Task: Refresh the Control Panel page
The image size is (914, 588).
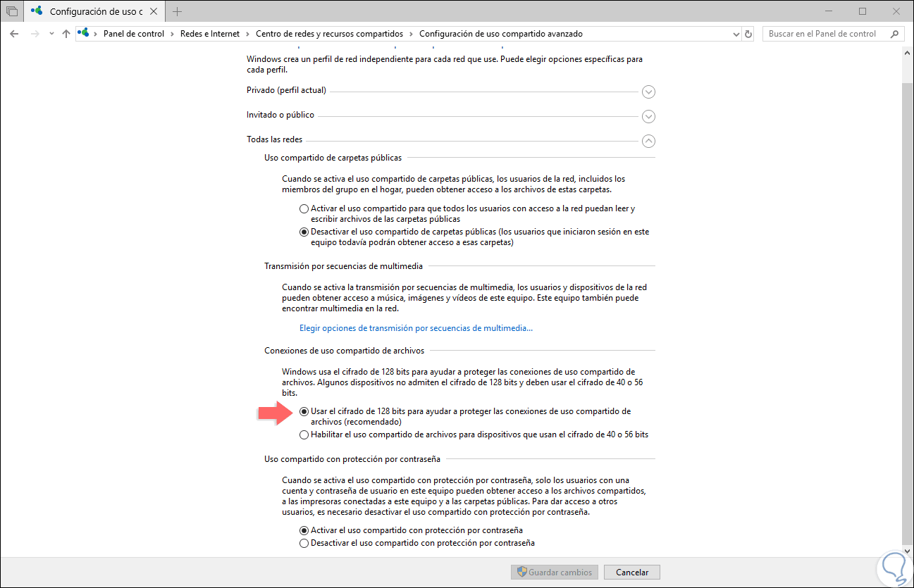Action: (x=748, y=34)
